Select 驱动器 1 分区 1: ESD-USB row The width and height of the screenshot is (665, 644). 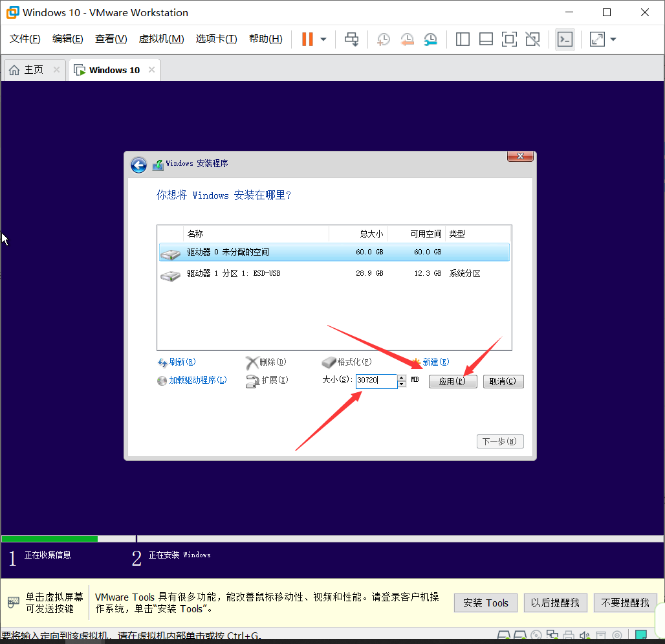coord(334,273)
